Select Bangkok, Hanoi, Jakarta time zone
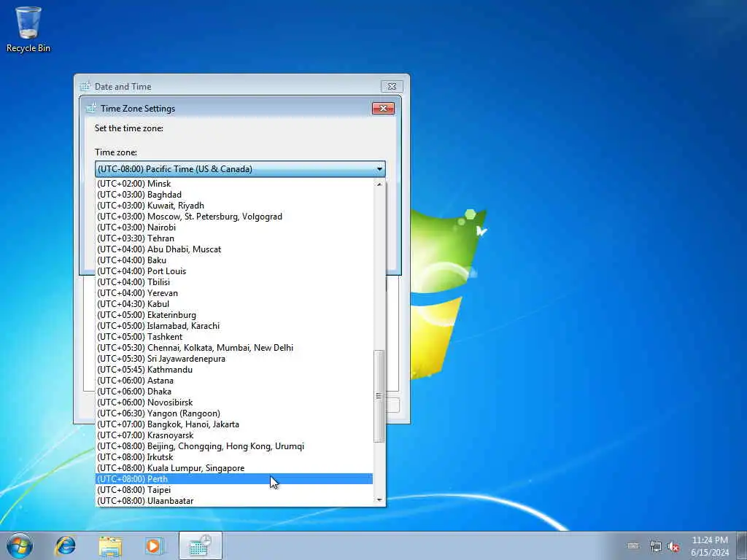Screen dimensions: 747x560 click(234, 424)
